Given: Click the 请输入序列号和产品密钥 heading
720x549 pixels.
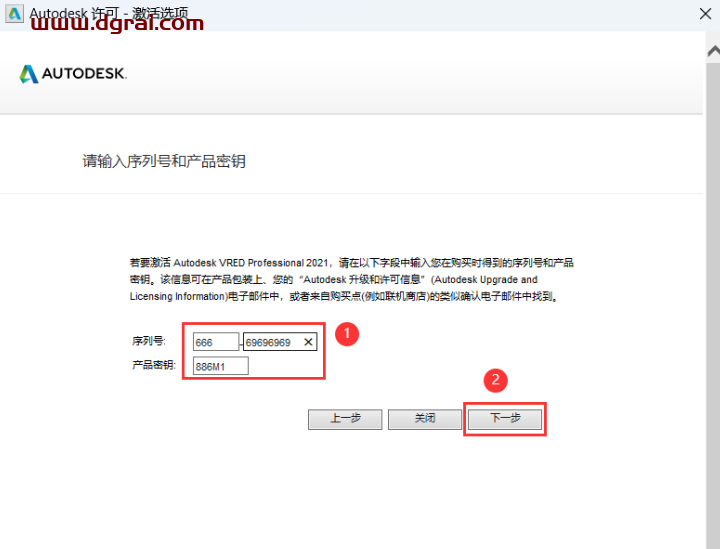Looking at the screenshot, I should click(x=164, y=161).
